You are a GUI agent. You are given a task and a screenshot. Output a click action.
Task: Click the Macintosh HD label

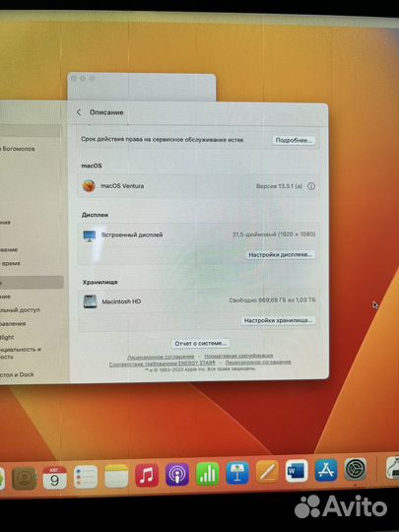point(121,301)
